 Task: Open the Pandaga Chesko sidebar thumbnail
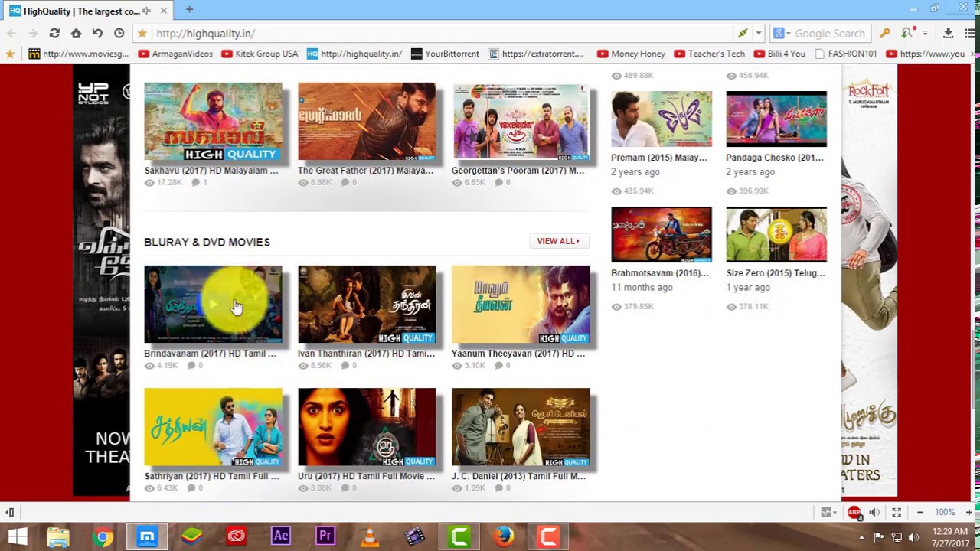click(x=776, y=119)
